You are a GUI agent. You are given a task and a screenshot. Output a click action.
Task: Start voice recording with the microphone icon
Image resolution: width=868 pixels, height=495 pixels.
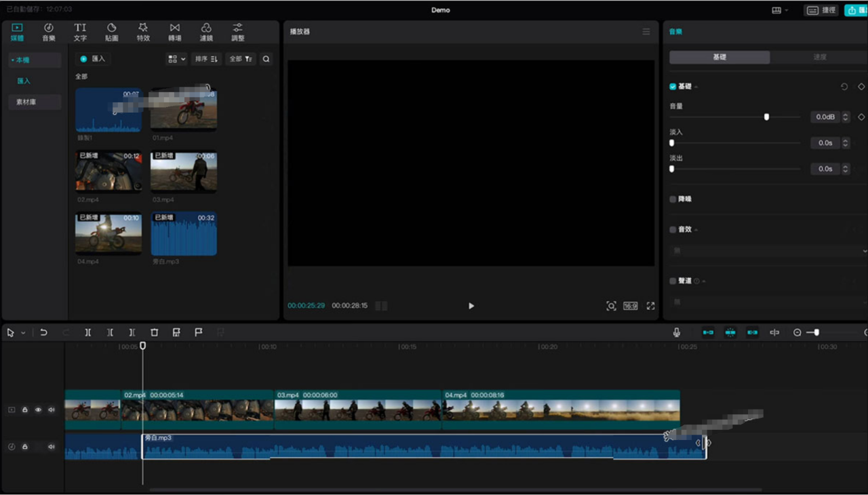point(676,332)
